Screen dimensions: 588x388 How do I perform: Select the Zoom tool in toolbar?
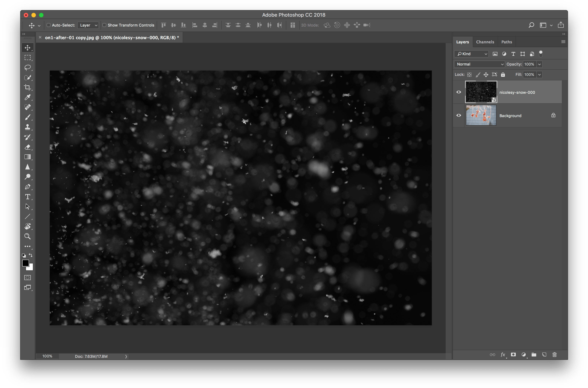tap(28, 236)
